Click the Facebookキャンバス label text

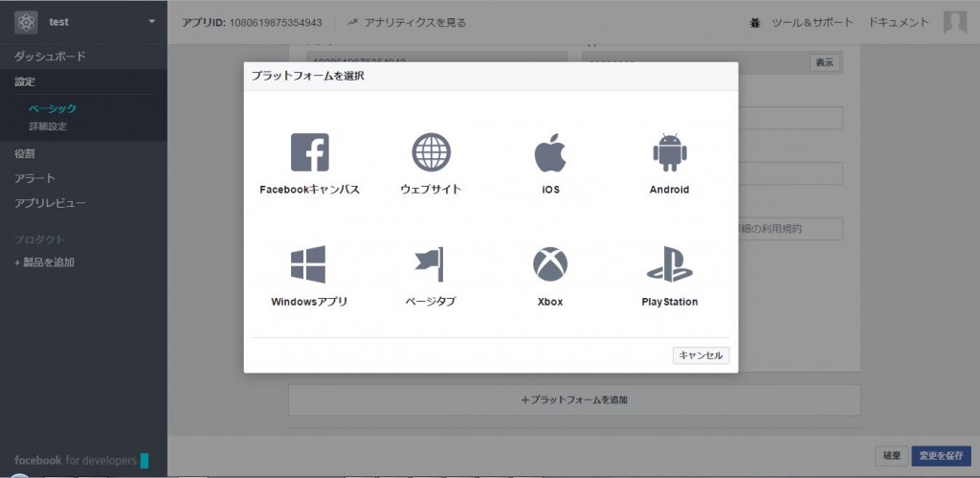(x=309, y=190)
